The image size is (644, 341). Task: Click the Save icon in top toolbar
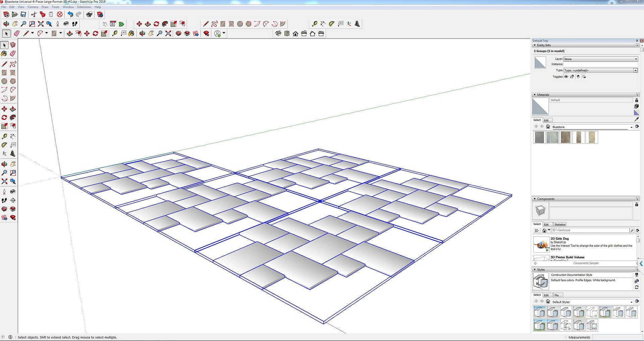pos(23,14)
